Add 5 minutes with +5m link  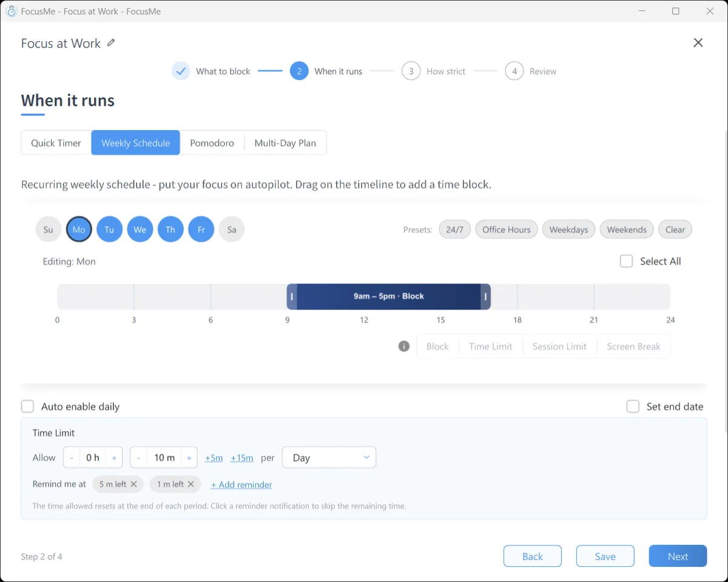[x=214, y=458]
